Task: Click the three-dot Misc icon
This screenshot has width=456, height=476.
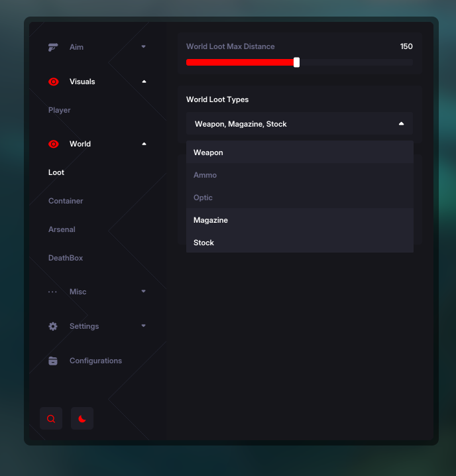Action: pos(53,292)
